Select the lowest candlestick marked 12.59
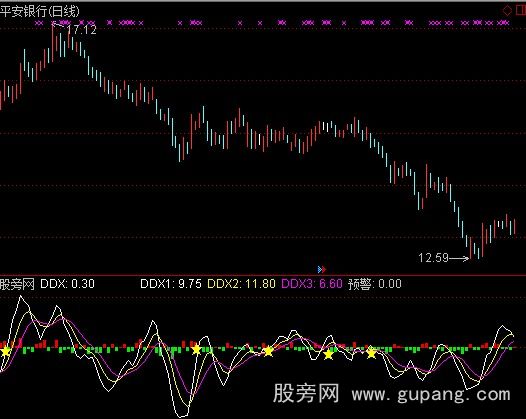This screenshot has width=526, height=419. point(470,248)
